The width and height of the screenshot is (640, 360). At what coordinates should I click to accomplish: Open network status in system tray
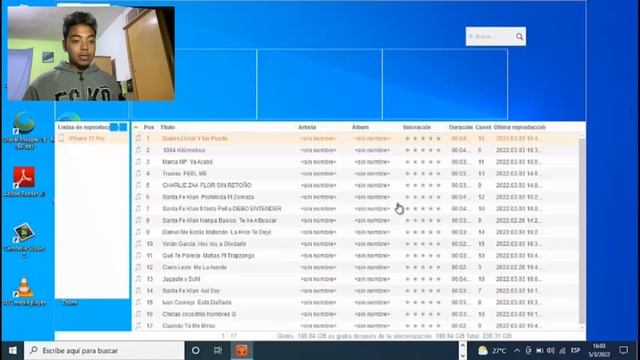coord(562,351)
